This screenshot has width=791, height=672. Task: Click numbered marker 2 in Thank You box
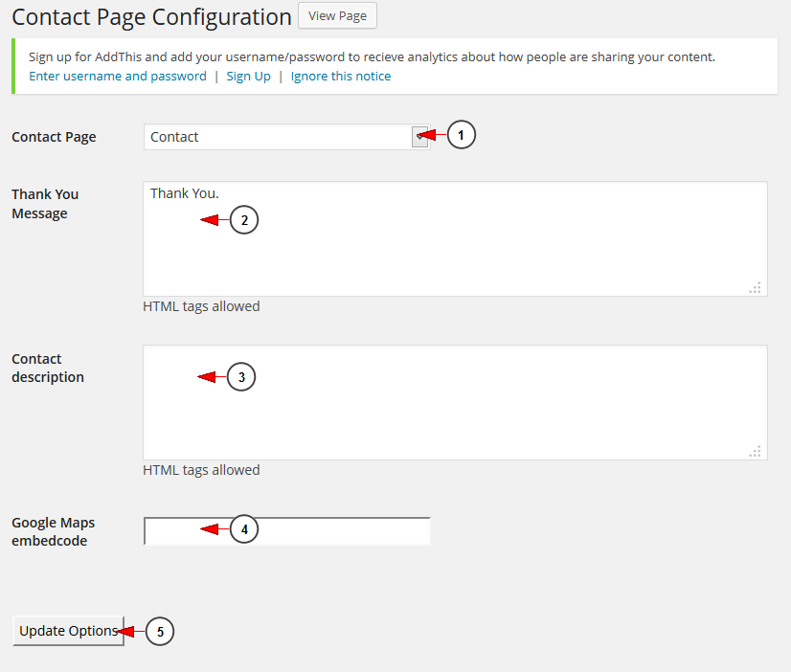point(244,220)
